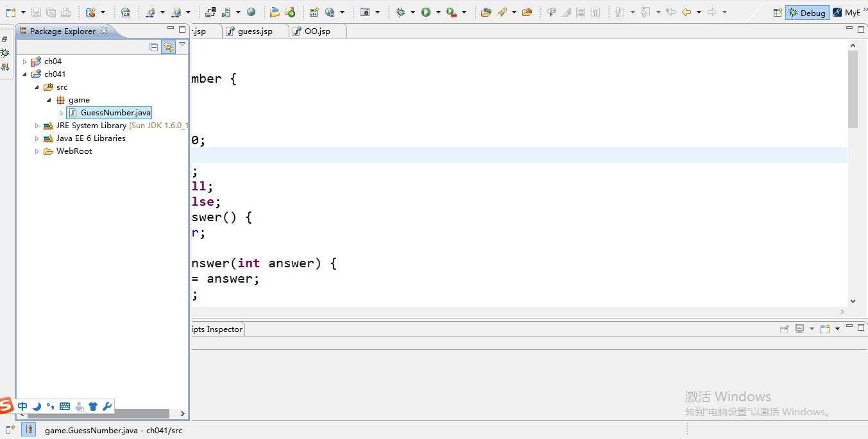Toggle Mark Occurrences pencil icon
This screenshot has width=868, height=439.
click(566, 12)
